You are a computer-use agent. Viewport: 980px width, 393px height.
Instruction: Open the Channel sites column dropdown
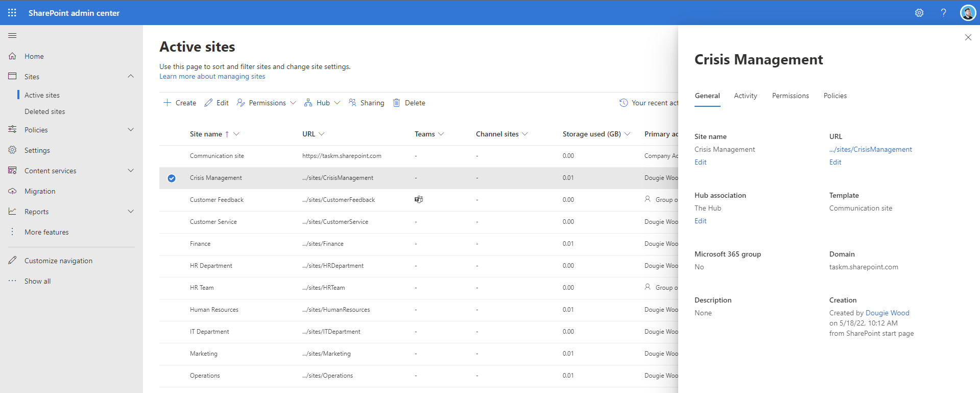pos(525,134)
